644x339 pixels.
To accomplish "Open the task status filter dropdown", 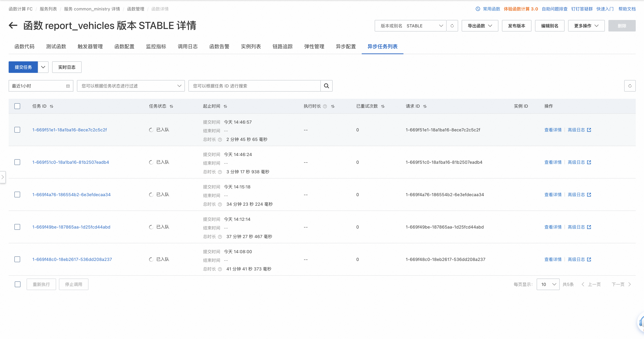I will [x=131, y=86].
